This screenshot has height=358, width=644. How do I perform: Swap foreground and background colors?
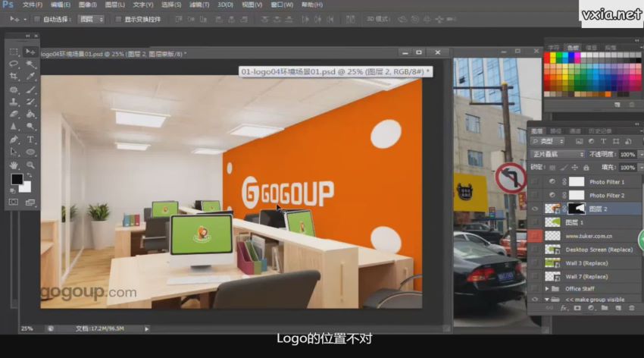pos(29,175)
